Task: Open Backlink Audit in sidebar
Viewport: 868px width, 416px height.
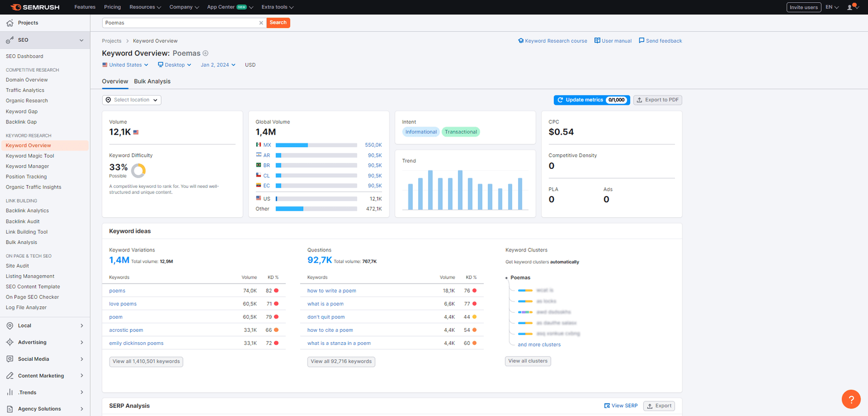Action: pos(23,222)
